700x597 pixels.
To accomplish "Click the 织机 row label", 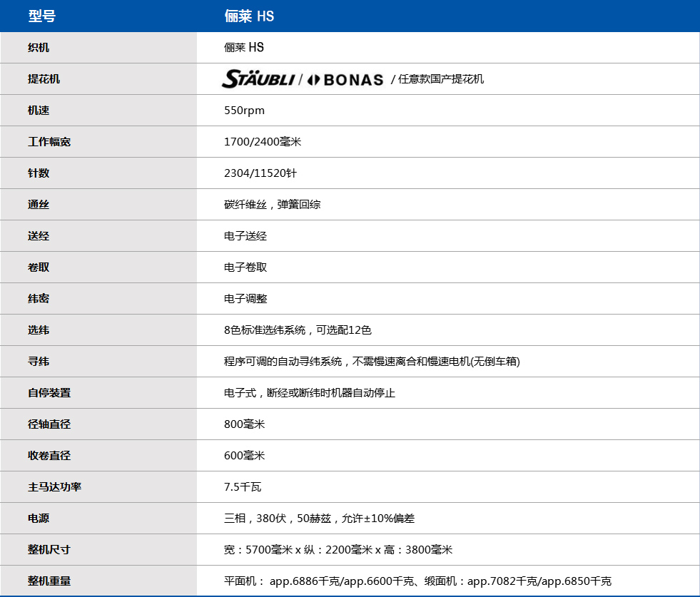I will tap(39, 47).
